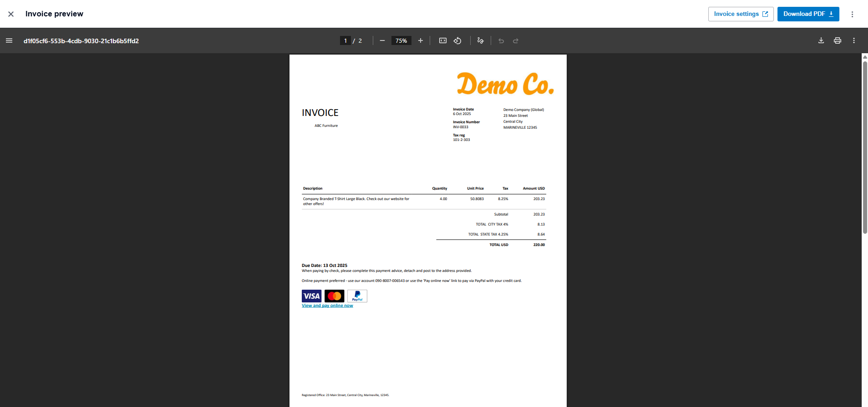The image size is (868, 407).
Task: Click the 'Registered Office' footer text
Action: [345, 395]
